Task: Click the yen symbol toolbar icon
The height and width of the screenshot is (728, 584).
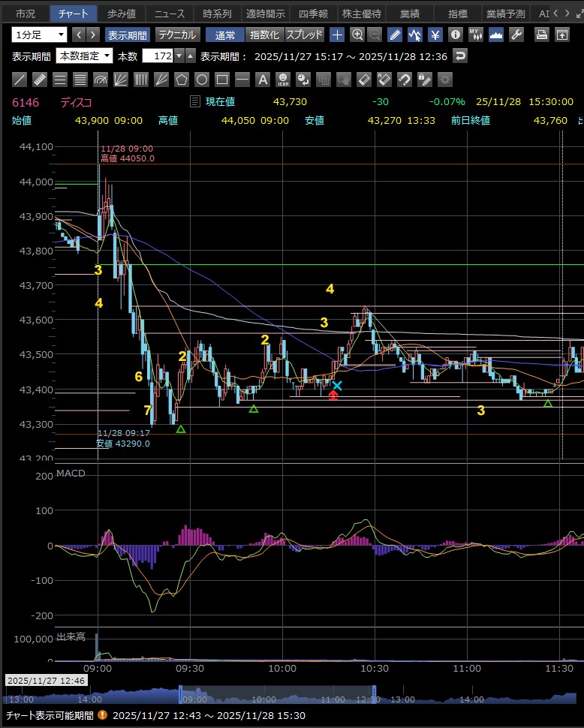Action: [435, 35]
